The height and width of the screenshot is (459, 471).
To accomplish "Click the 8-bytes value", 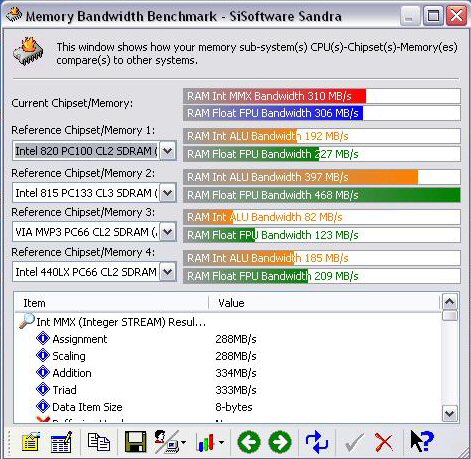I will (x=234, y=407).
